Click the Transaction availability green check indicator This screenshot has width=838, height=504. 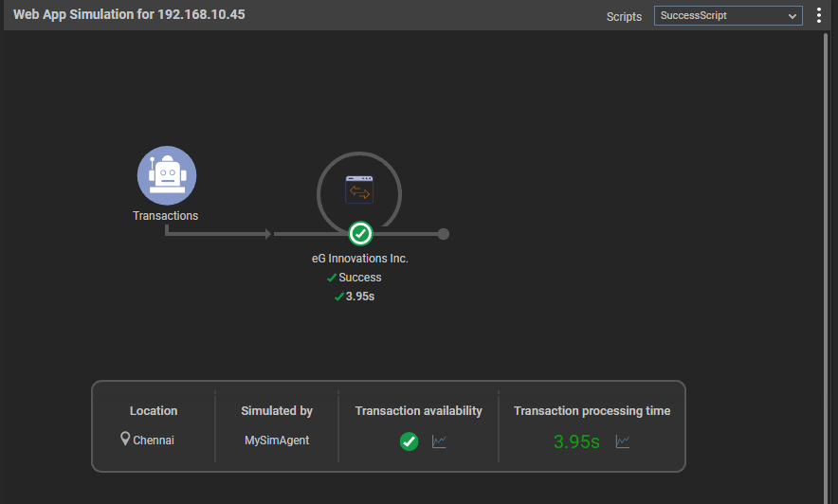point(409,441)
